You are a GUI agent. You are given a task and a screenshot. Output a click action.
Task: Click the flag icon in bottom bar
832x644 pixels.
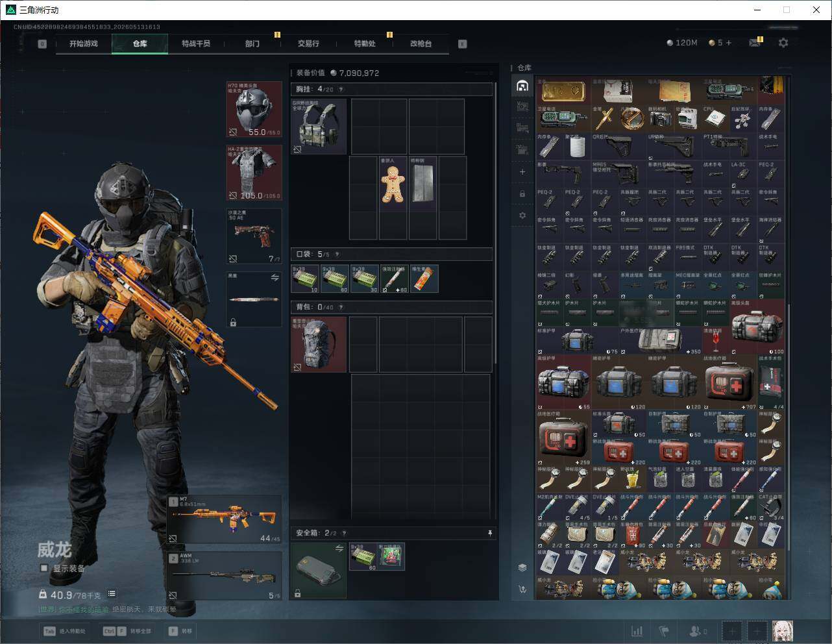click(x=664, y=631)
